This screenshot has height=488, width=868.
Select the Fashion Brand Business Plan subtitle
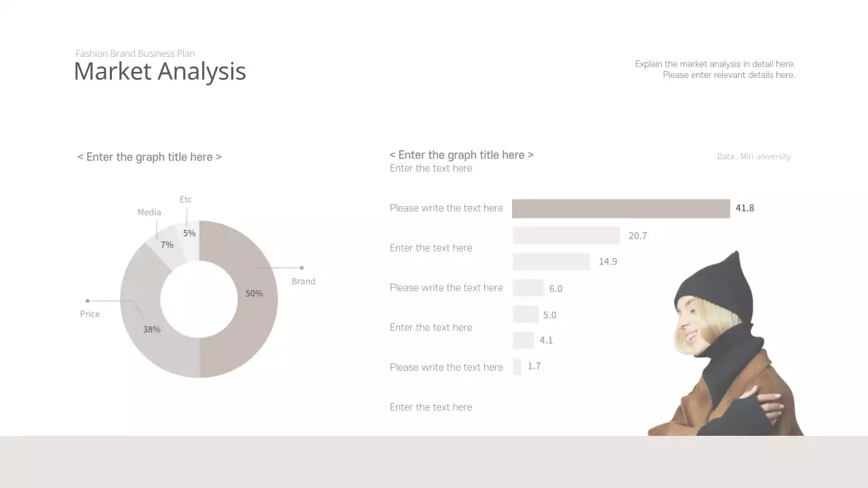point(135,54)
